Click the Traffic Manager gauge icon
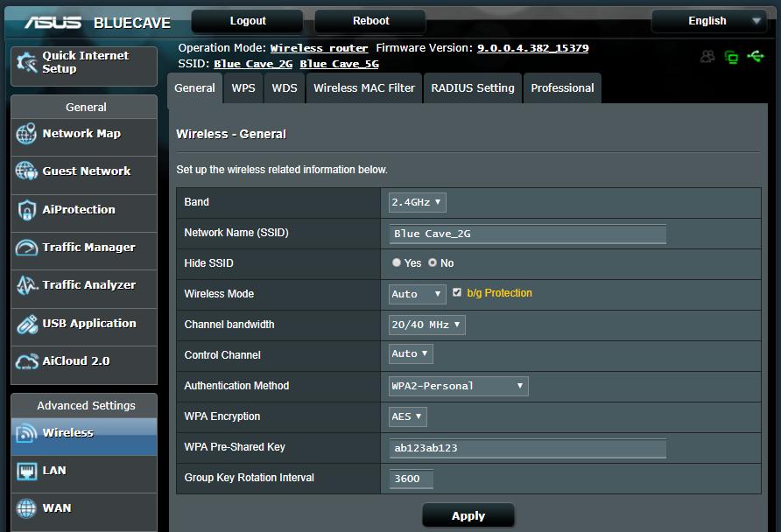This screenshot has height=532, width=781. coord(26,248)
